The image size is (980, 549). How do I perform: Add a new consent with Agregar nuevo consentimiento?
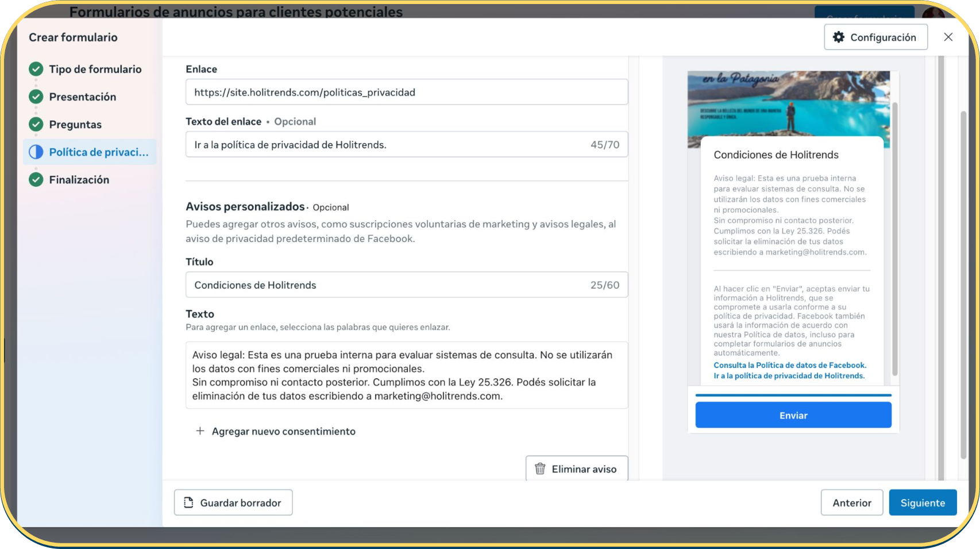point(276,431)
